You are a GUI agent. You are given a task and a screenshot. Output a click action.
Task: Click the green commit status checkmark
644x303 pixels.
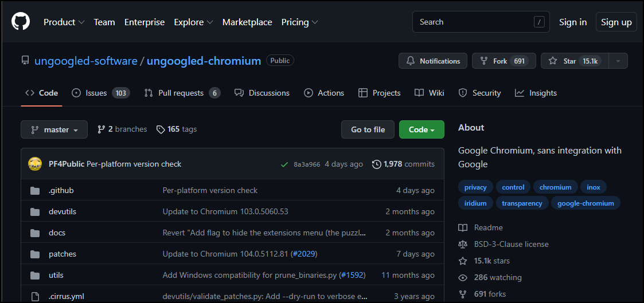[284, 164]
